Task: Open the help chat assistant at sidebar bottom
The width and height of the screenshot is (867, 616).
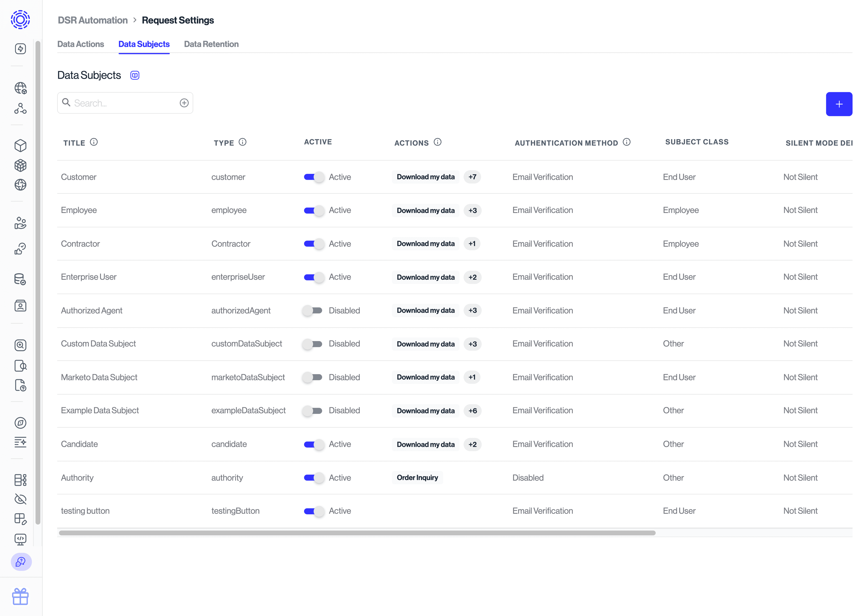Action: tap(21, 563)
